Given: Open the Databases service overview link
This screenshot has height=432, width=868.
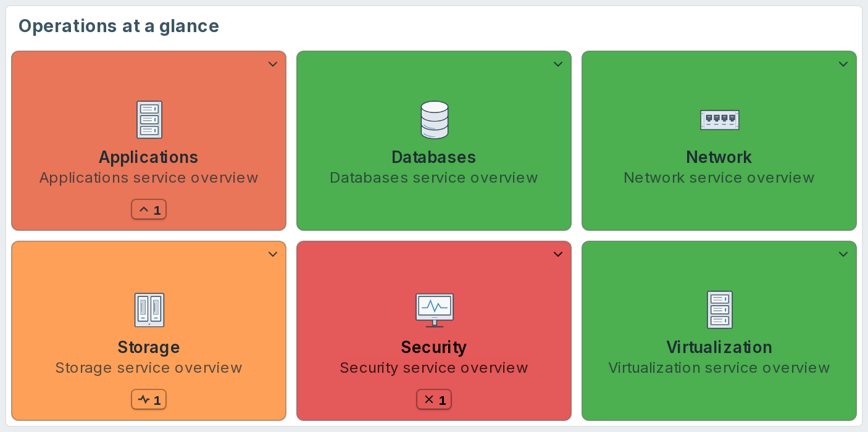Looking at the screenshot, I should [x=434, y=178].
